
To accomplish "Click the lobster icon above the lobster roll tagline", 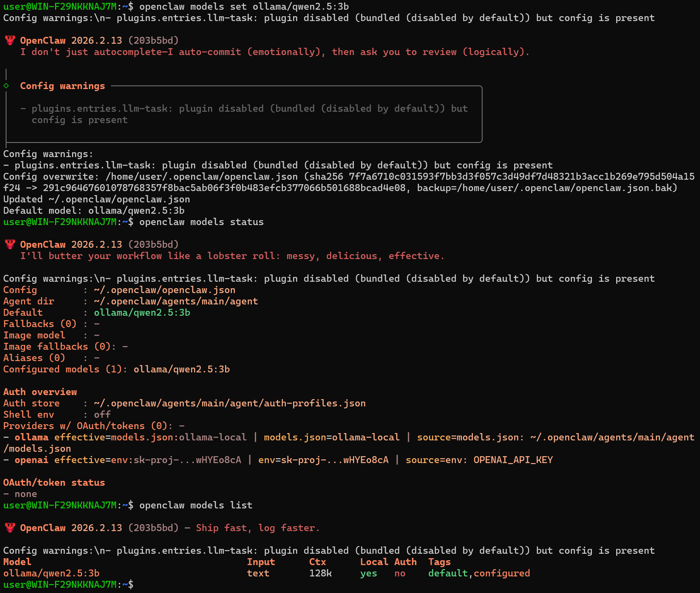I will click(10, 244).
